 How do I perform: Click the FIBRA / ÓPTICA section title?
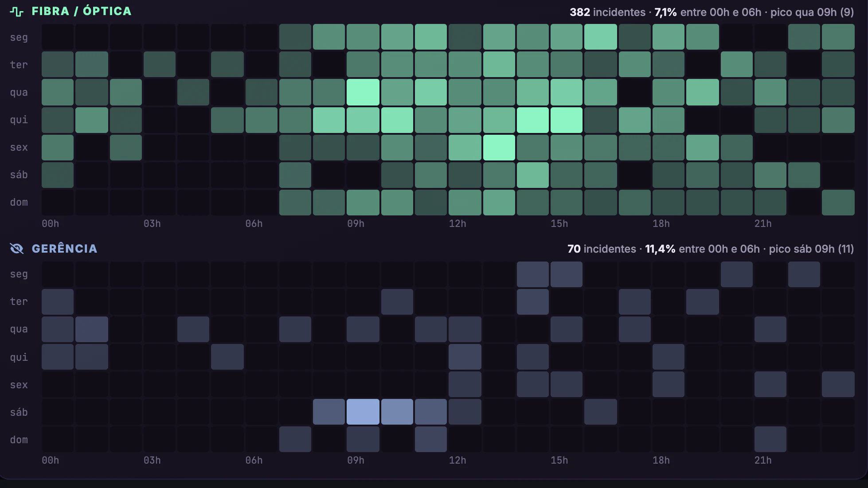[x=82, y=11]
